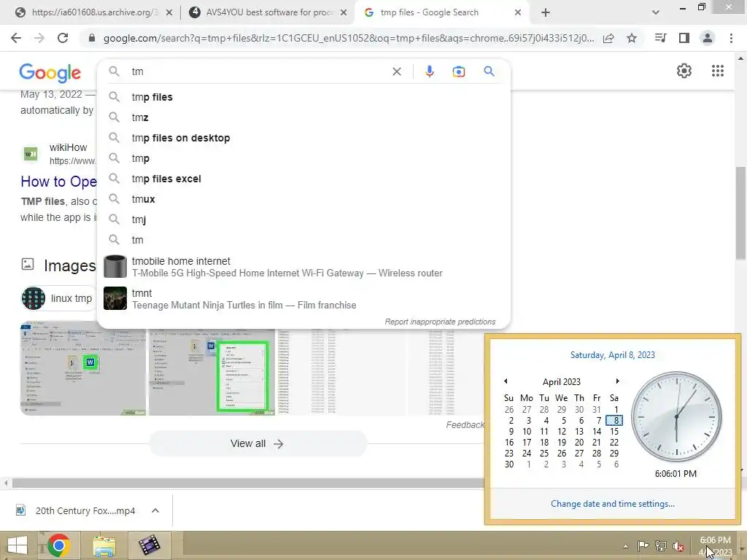
Task: Open the Chrome profile avatar
Action: (708, 38)
